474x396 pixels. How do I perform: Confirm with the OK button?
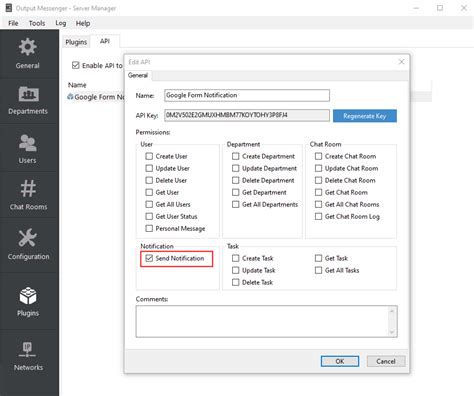tap(340, 361)
